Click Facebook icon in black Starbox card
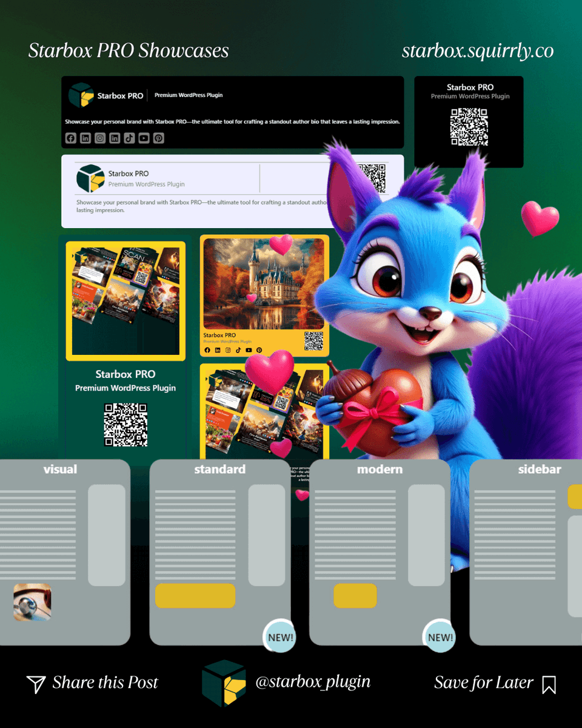582x728 pixels. (71, 138)
